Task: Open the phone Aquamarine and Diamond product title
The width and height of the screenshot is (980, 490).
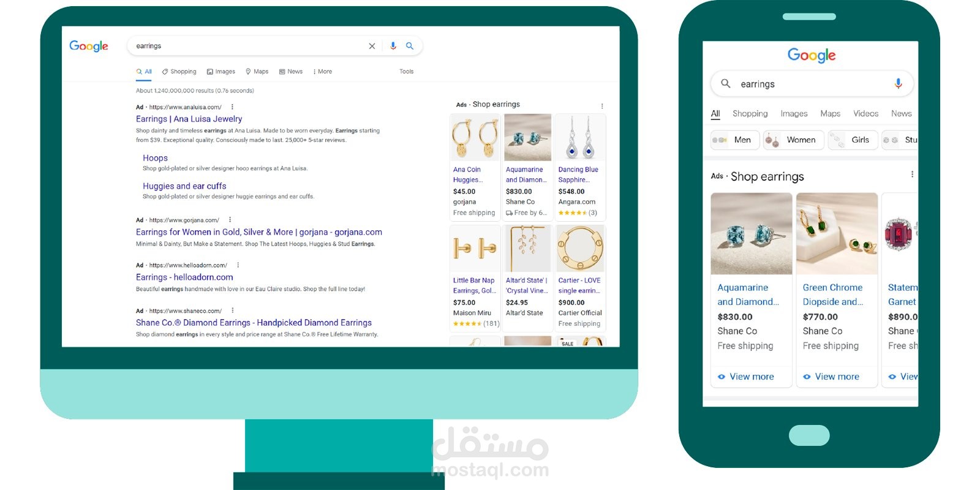Action: click(x=748, y=295)
